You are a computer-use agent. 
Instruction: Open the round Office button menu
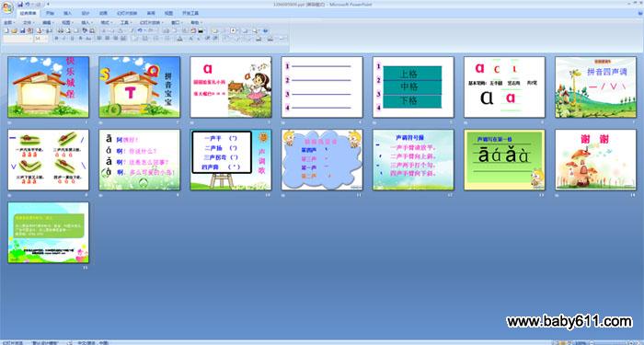click(x=7, y=7)
